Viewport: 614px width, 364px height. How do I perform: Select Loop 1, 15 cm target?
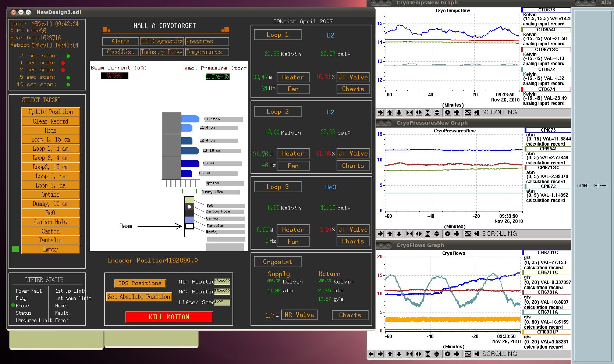coord(51,140)
